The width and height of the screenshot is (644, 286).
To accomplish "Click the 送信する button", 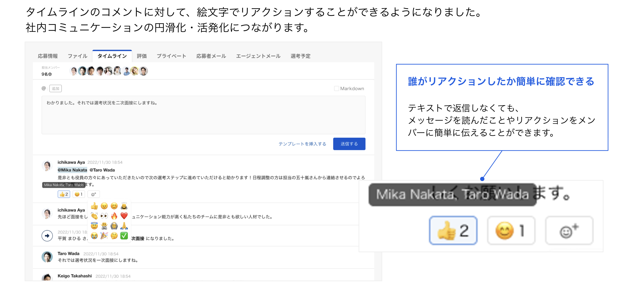I will [349, 144].
